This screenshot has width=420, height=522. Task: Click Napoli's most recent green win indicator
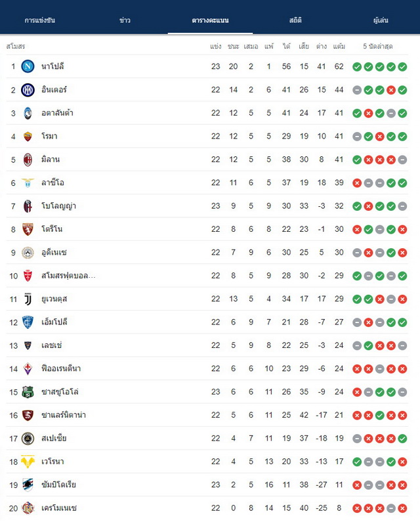pos(402,66)
